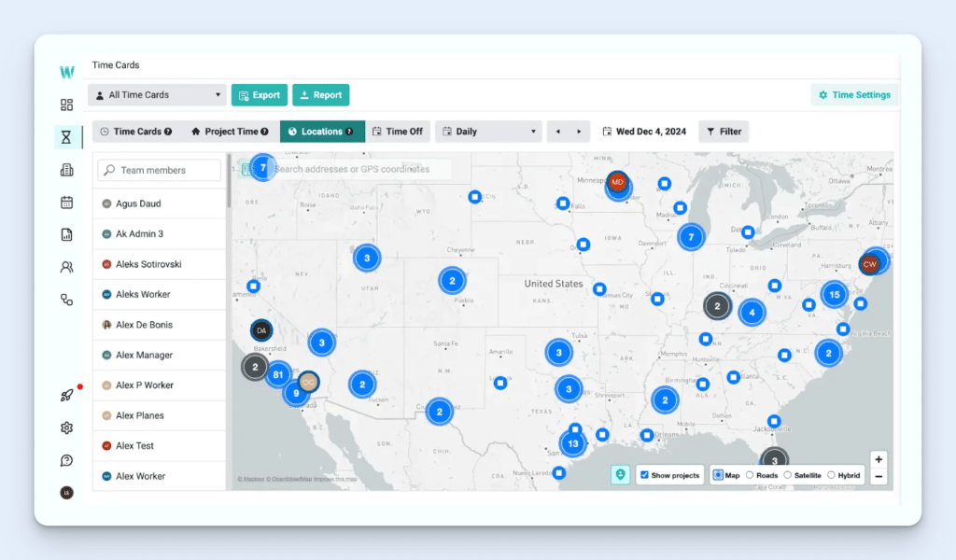Screen dimensions: 956x560
Task: Click the help icon on Time Cards tab
Action: [168, 132]
